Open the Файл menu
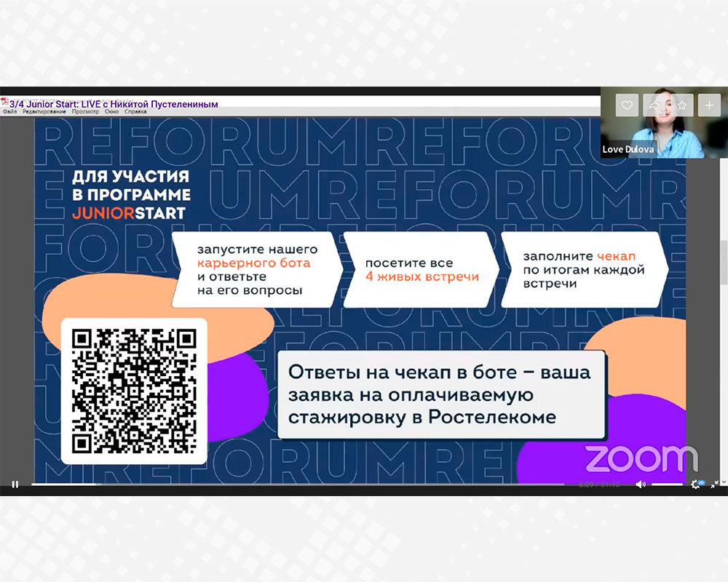728x582 pixels. (9, 112)
